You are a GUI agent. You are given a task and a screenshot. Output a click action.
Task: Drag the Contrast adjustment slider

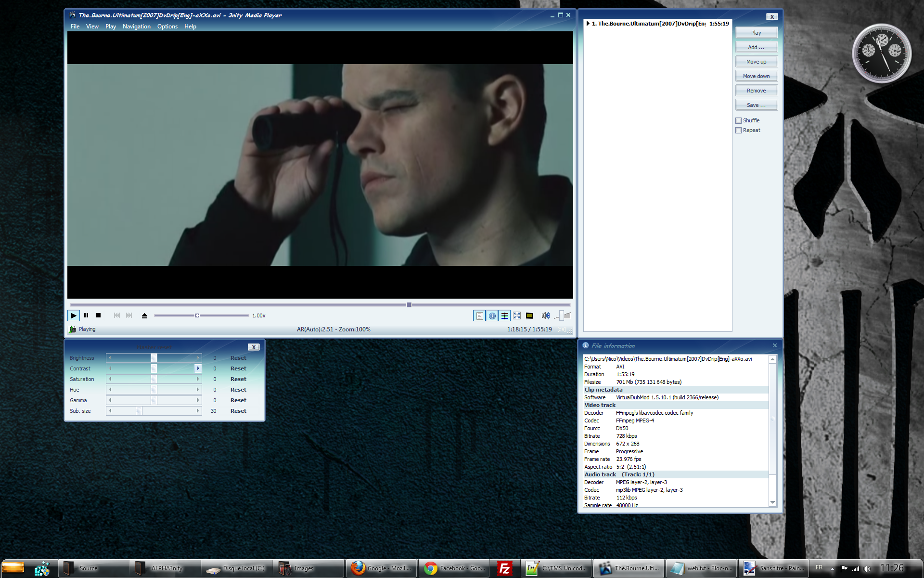tap(154, 368)
